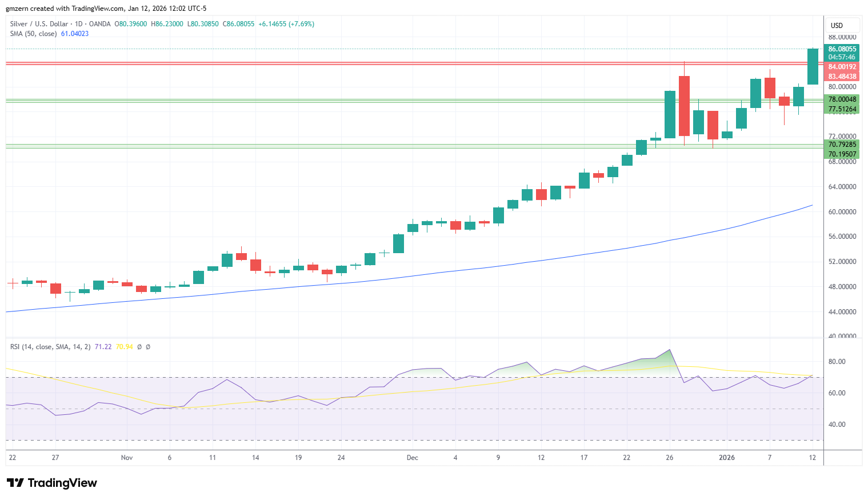Click the 52.00000 price axis tick
The image size is (868, 500).
coord(842,262)
